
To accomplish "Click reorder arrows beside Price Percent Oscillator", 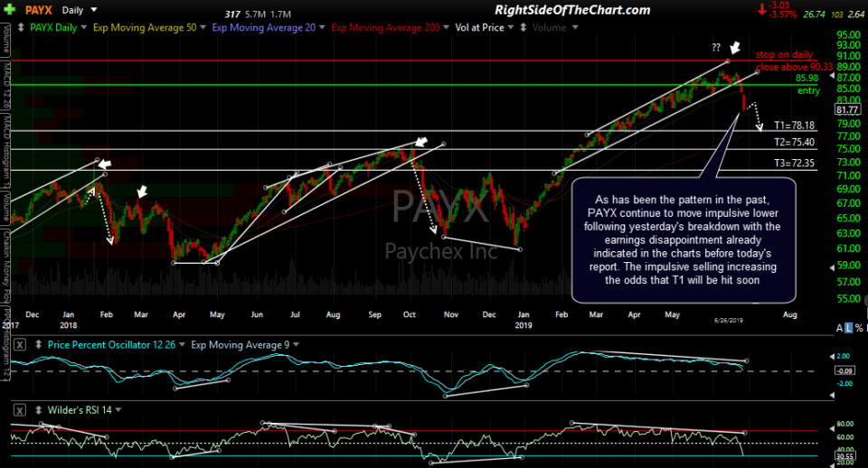I will tap(39, 344).
